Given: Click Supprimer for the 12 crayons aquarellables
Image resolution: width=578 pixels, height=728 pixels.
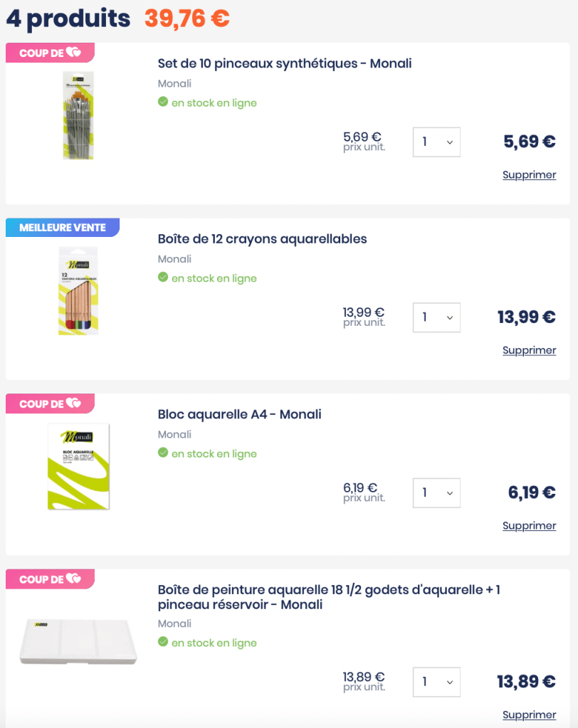Looking at the screenshot, I should [x=529, y=350].
